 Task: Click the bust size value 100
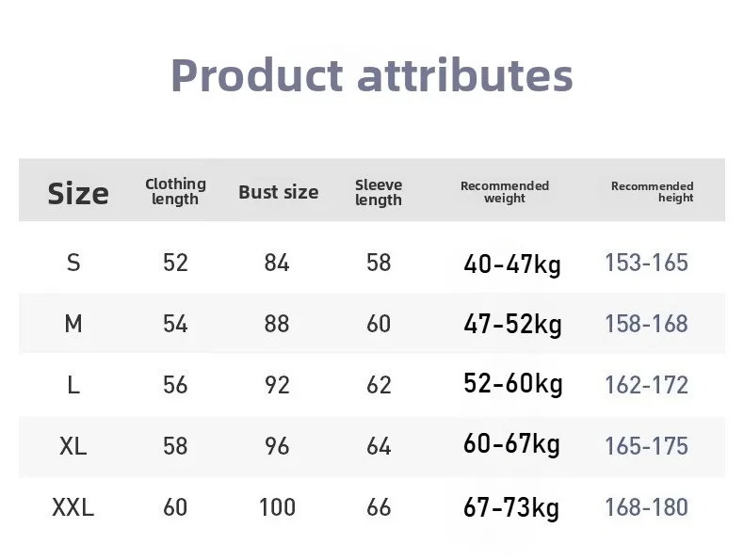(x=277, y=507)
